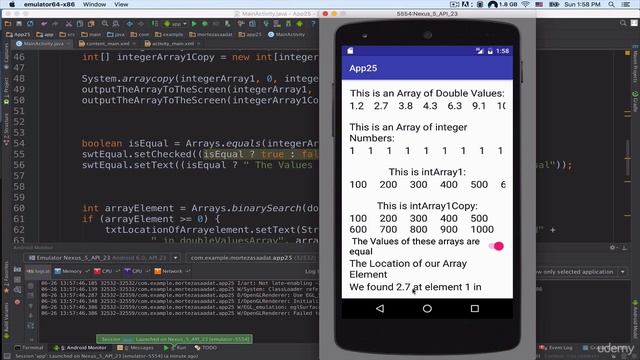Open the Window menu in macOS menu bar
Viewport: 640px width, 360px height.
[94, 4]
